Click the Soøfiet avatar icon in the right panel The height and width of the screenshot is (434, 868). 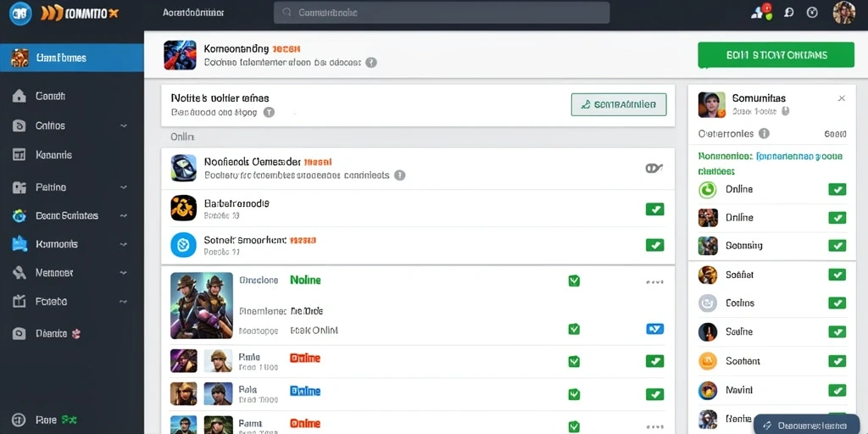[x=708, y=275]
